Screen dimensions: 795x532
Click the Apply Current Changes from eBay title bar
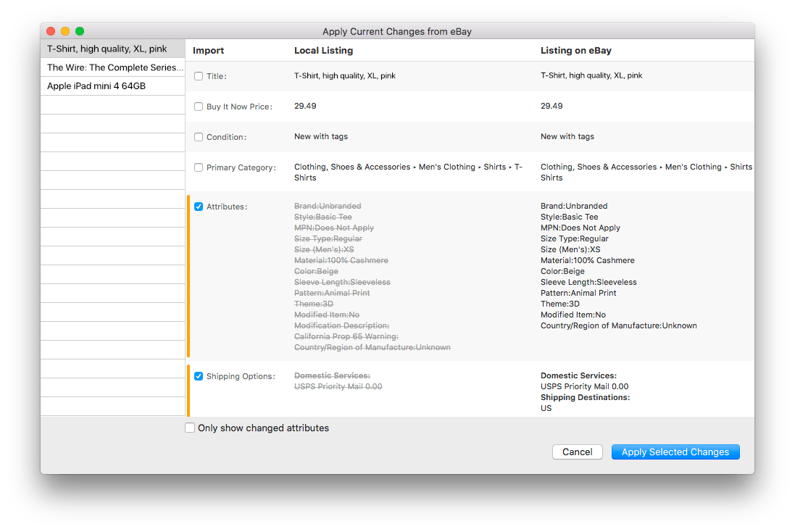click(397, 31)
